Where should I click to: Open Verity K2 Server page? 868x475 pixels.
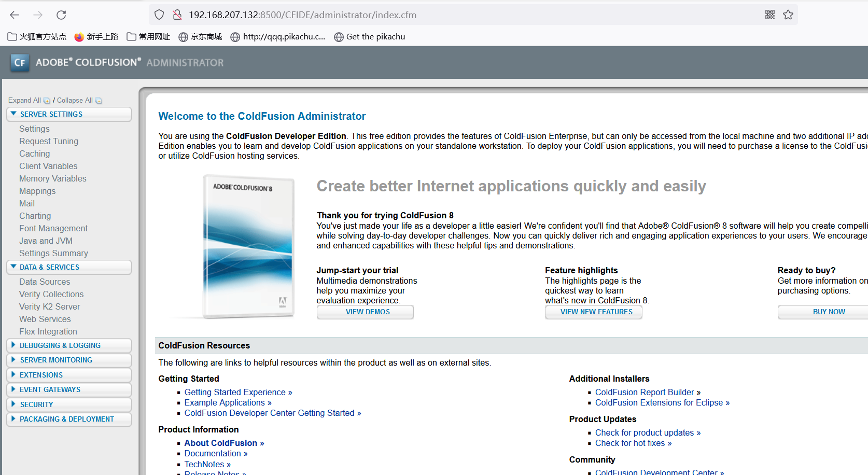50,306
